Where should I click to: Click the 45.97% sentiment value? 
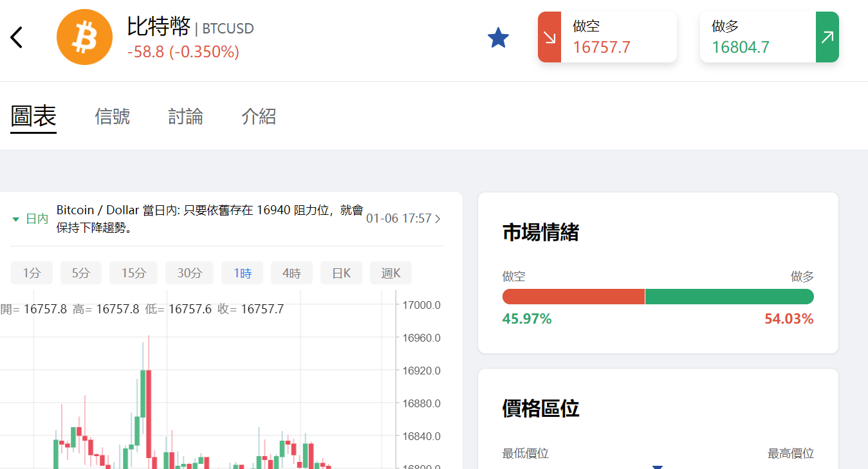pyautogui.click(x=527, y=318)
